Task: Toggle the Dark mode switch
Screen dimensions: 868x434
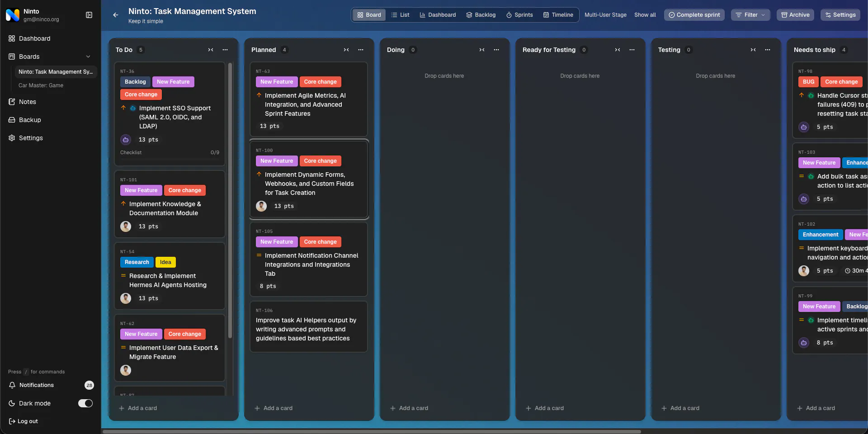Action: pos(85,403)
